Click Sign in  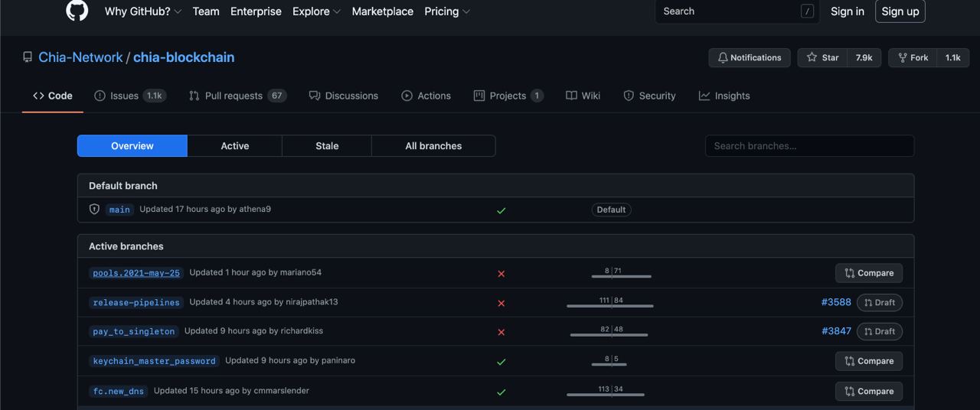[848, 11]
